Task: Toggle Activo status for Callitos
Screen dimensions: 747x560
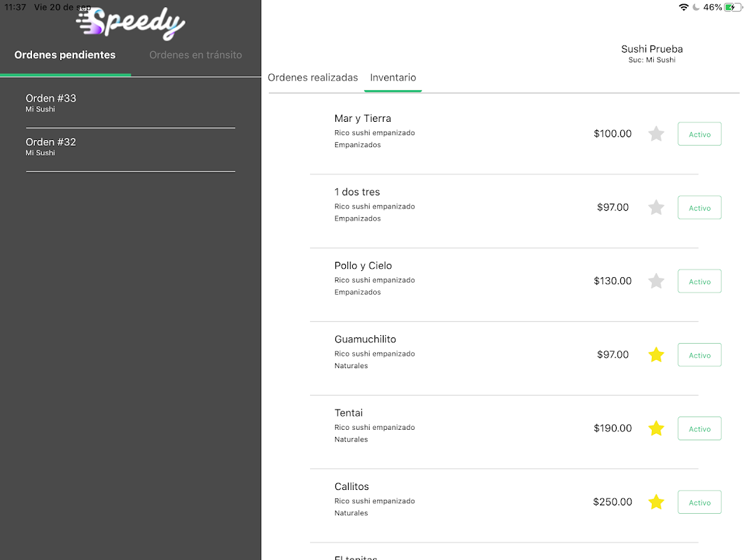Action: [699, 502]
